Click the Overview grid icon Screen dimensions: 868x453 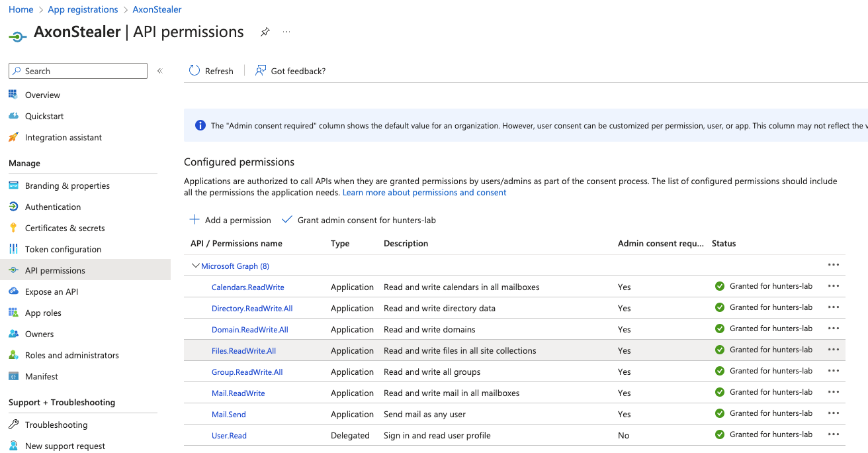(x=13, y=95)
